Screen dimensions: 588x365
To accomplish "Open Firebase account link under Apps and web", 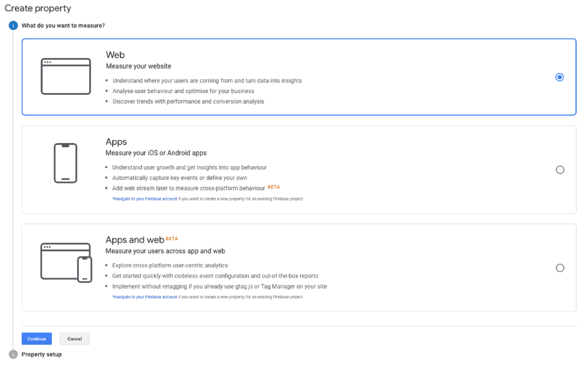I will coord(145,297).
